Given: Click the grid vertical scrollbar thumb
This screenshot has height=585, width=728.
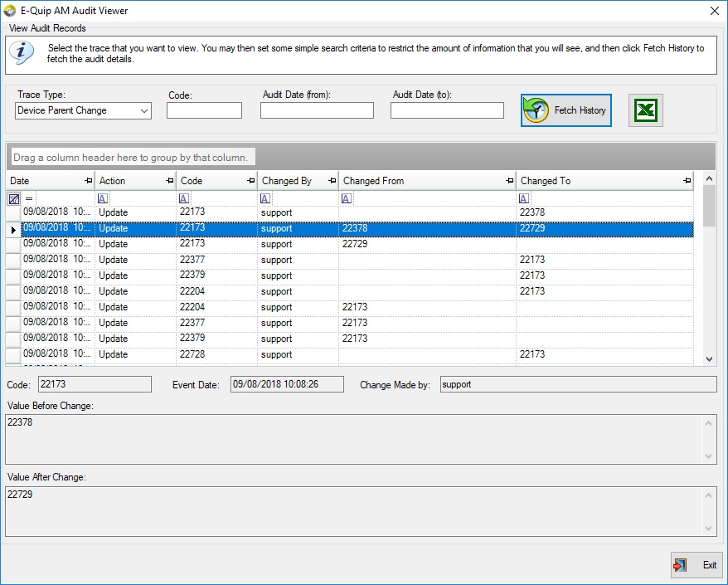Looking at the screenshot, I should (x=709, y=206).
